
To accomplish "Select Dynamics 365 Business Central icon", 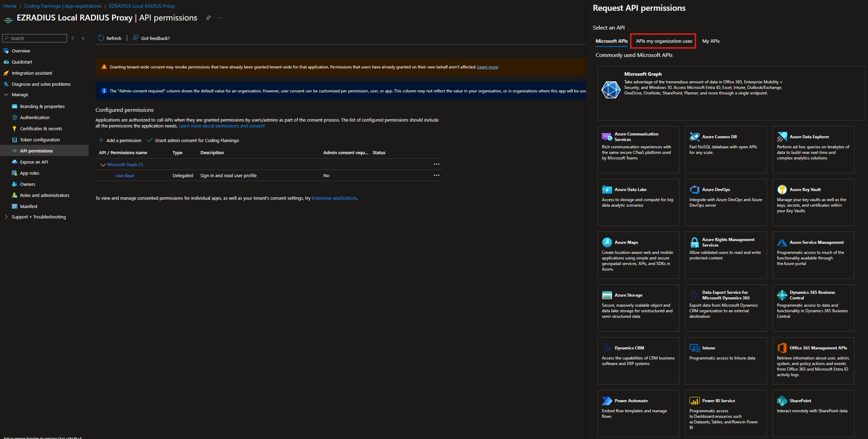I will [x=782, y=295].
